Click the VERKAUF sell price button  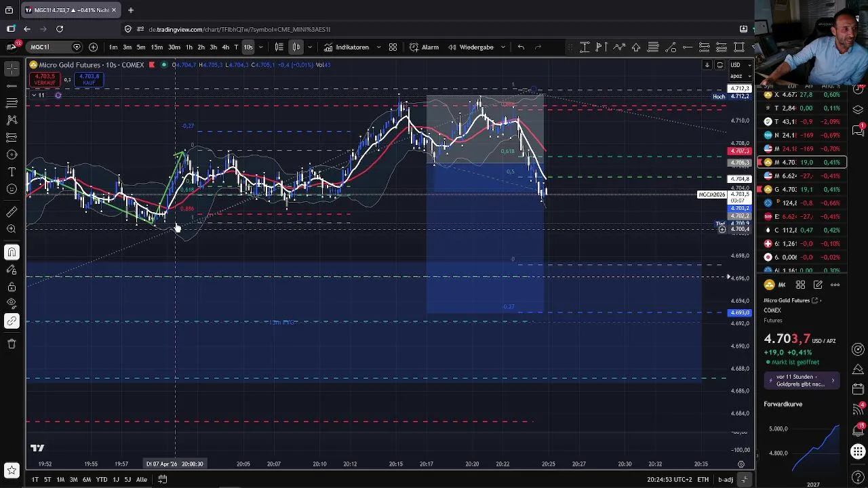coord(45,79)
